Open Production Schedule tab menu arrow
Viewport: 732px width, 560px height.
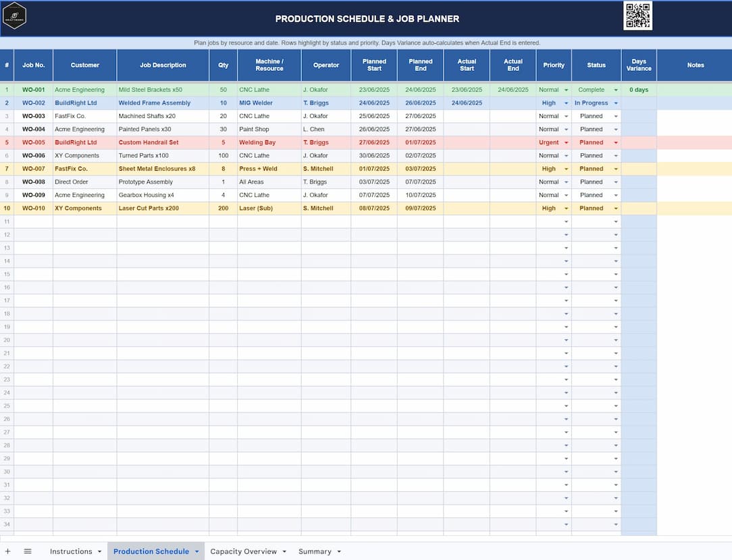pos(197,552)
